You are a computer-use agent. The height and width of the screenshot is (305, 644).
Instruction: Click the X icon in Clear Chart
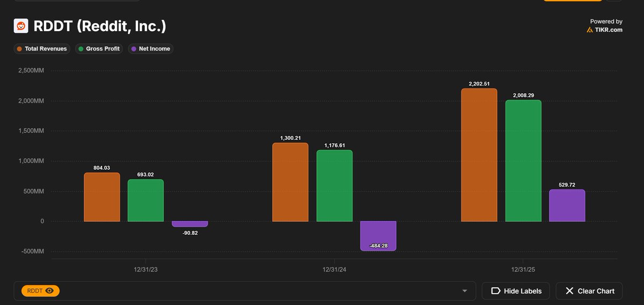[569, 291]
